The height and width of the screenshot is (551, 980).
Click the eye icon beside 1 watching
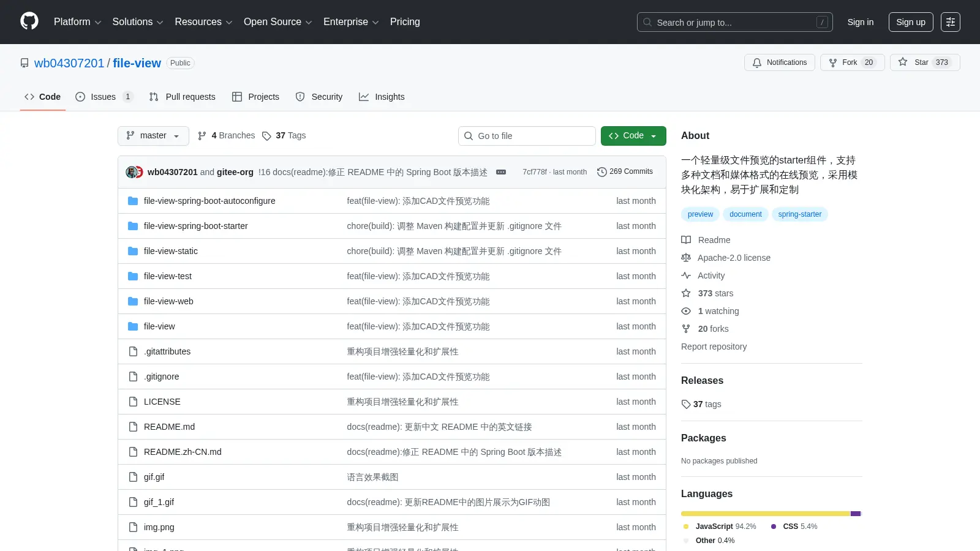[686, 311]
